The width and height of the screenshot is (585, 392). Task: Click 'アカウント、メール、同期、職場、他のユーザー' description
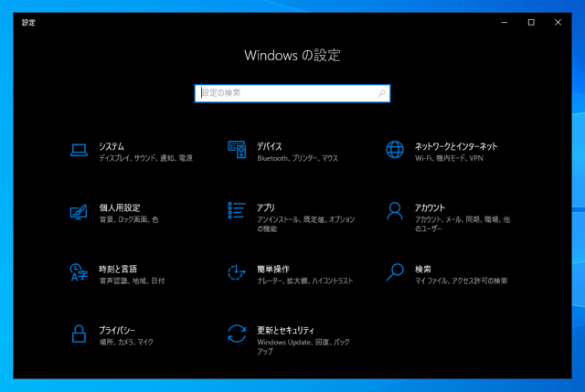tap(463, 224)
